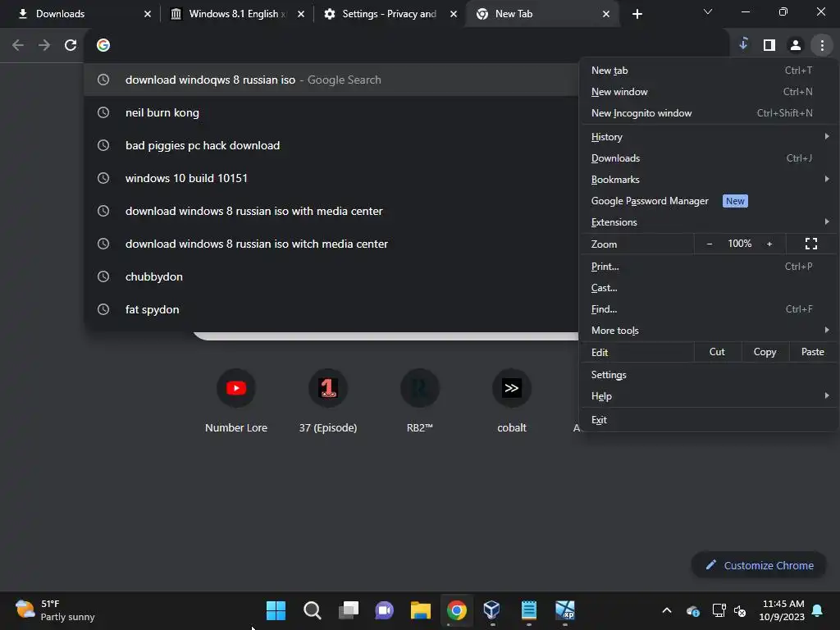Screen dimensions: 840x630
Task: Close the Windows 8.1 English tab
Action: [300, 14]
